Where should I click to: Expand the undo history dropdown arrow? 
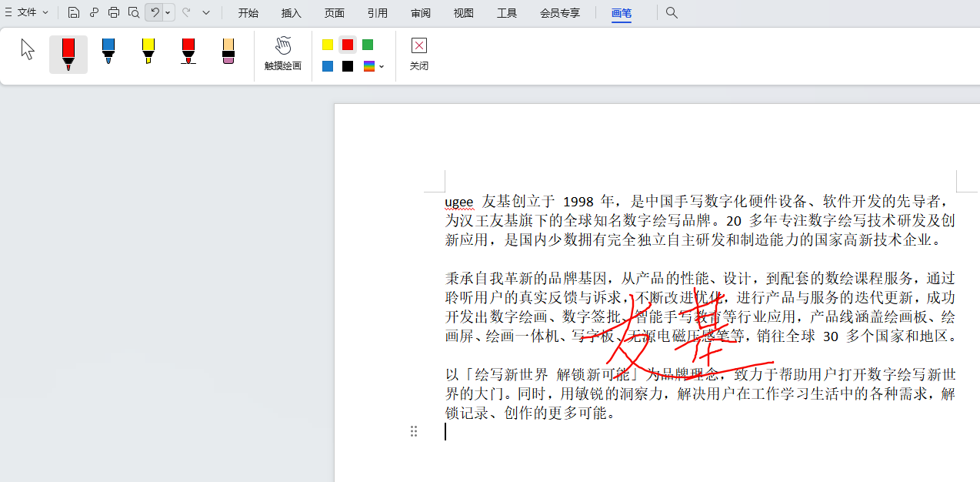click(x=168, y=12)
